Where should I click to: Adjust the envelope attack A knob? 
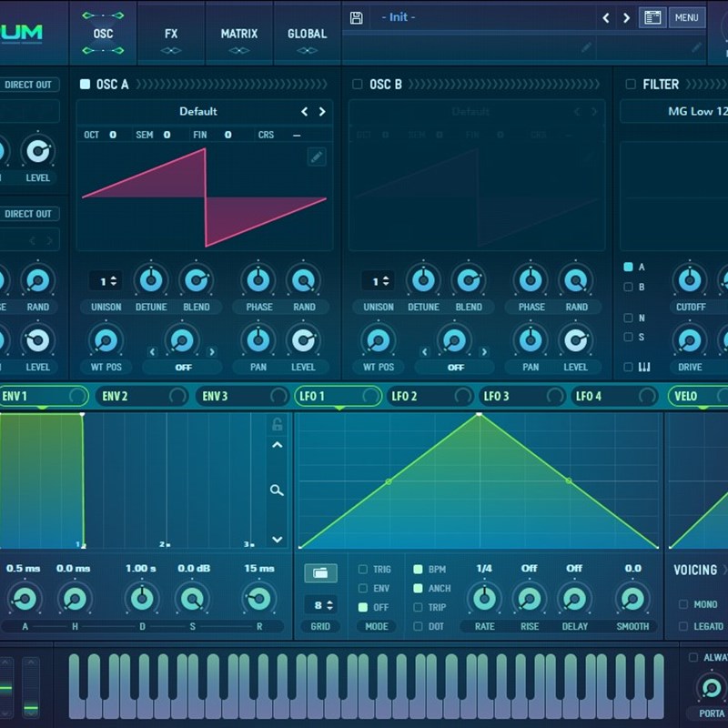[x=25, y=599]
